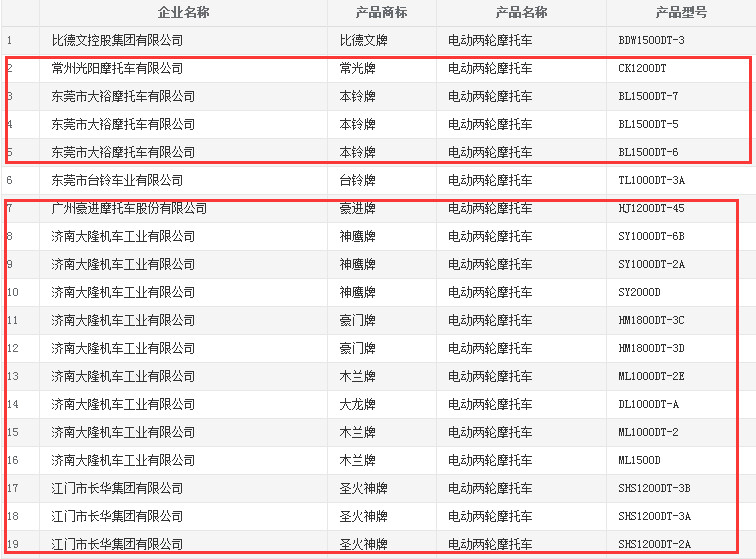Screen dimensions: 756x559
Task: Open 常州光阳摩托车有限公司 entry
Action: (x=117, y=69)
